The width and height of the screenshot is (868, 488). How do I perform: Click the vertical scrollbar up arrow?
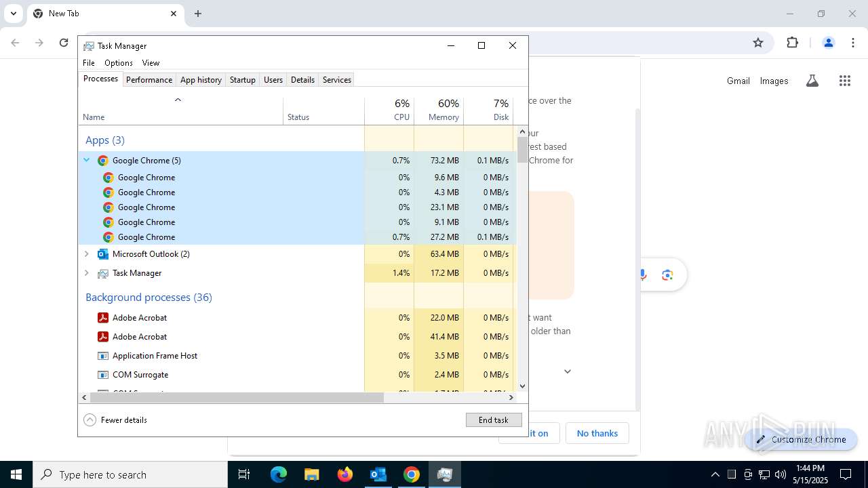coord(522,131)
